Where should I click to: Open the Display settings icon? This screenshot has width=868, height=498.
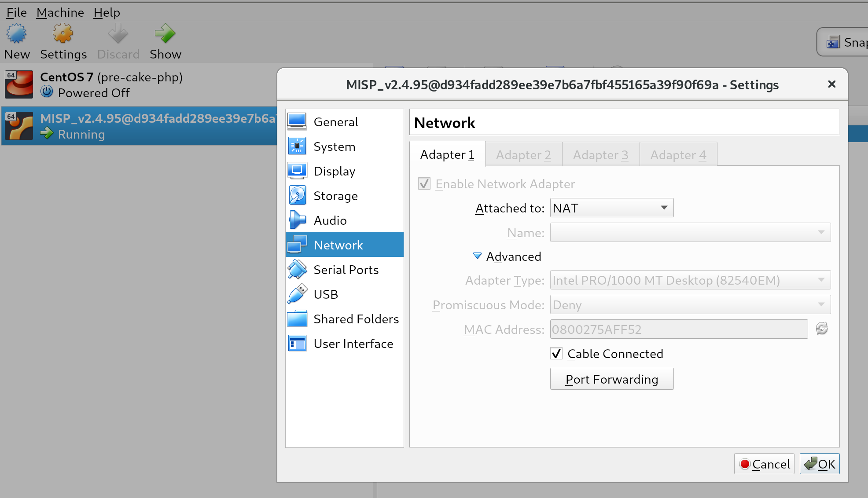297,171
